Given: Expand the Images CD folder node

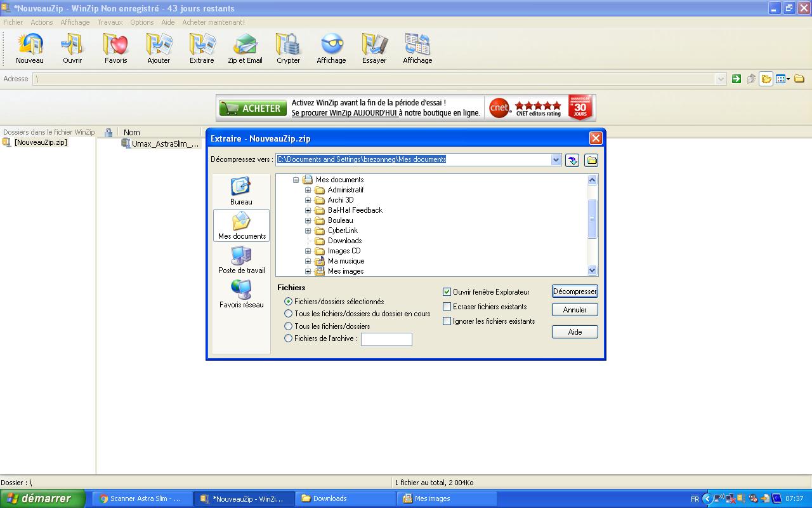Looking at the screenshot, I should click(308, 251).
